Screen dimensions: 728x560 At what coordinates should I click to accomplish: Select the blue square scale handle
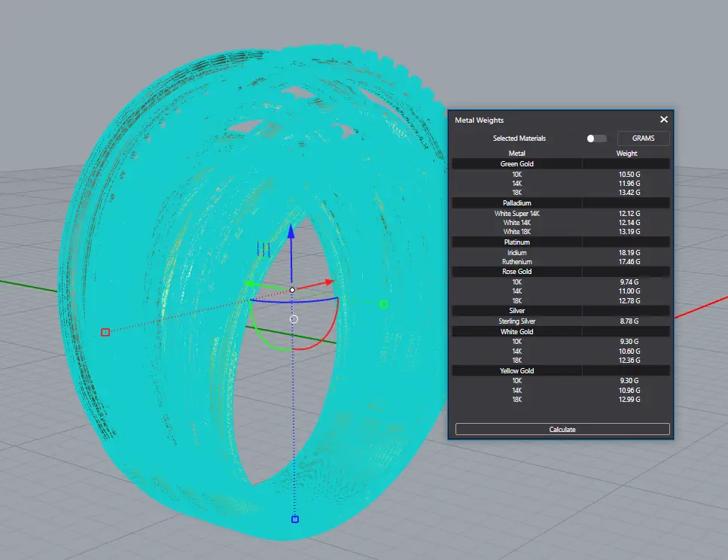pyautogui.click(x=295, y=519)
